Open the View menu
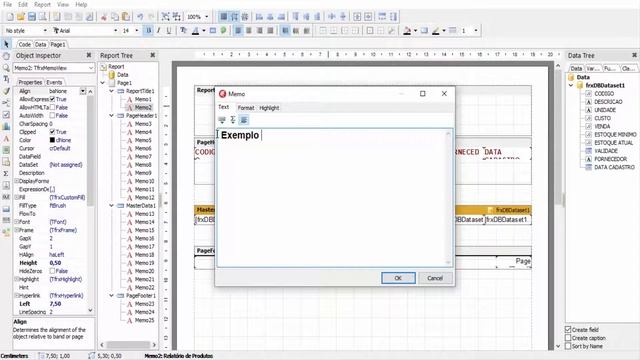The height and width of the screenshot is (360, 640). click(x=62, y=4)
